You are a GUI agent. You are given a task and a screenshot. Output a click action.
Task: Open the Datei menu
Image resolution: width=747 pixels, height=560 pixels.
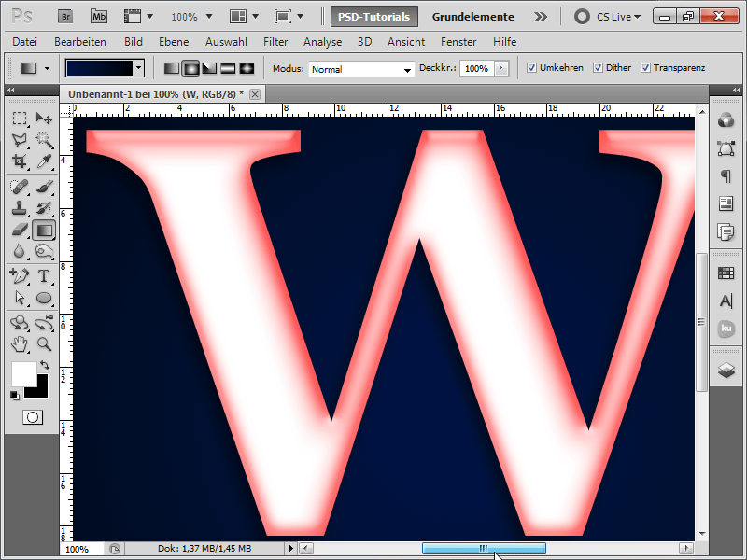[25, 42]
